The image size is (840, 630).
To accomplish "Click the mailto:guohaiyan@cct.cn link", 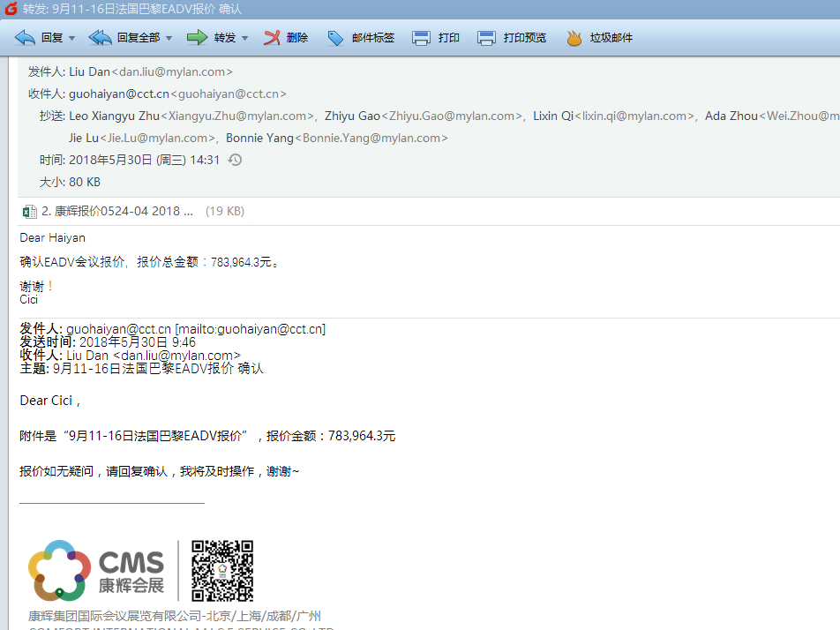I will click(251, 329).
